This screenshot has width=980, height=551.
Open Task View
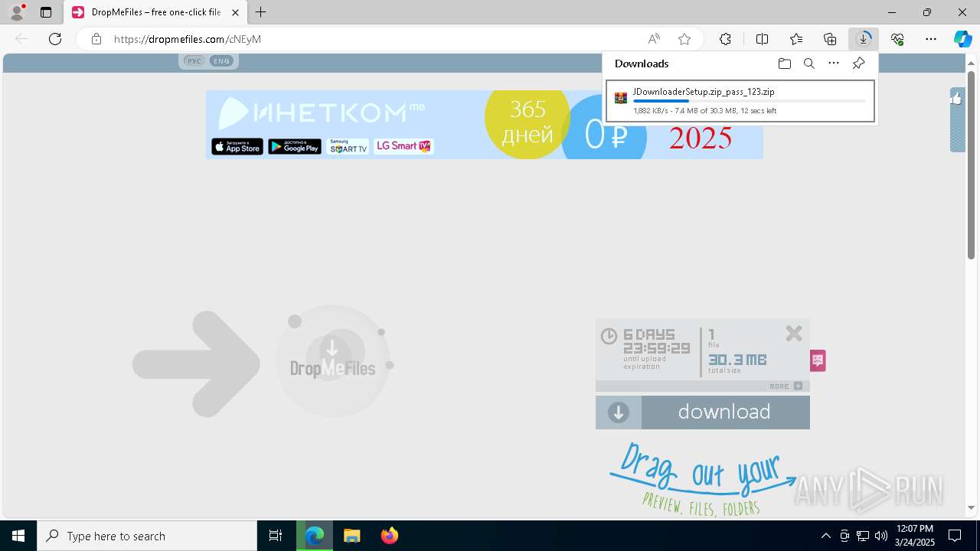[276, 536]
